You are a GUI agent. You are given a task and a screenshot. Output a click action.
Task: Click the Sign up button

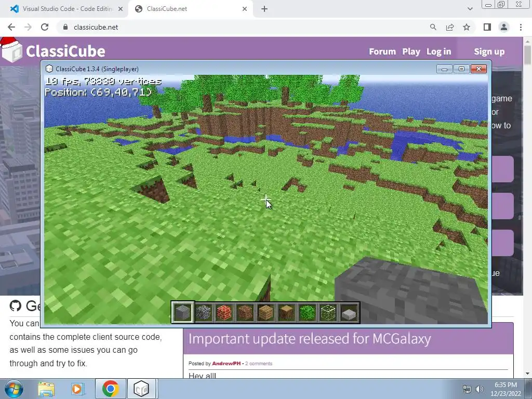coord(489,51)
